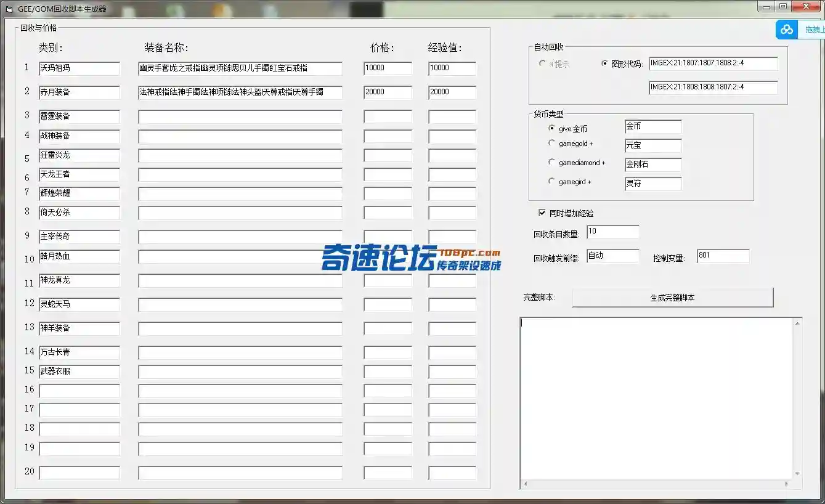This screenshot has height=504, width=825.
Task: Select the 'gamediamond +' radio button
Action: pos(551,162)
